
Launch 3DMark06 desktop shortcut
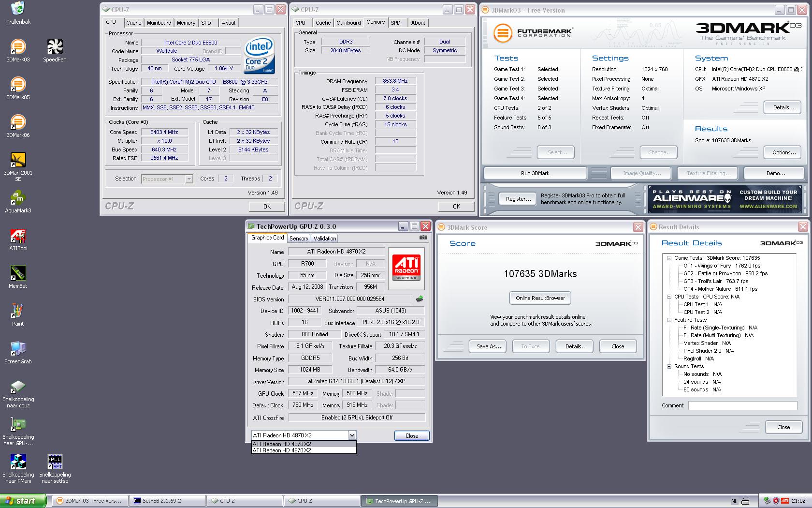[18, 126]
